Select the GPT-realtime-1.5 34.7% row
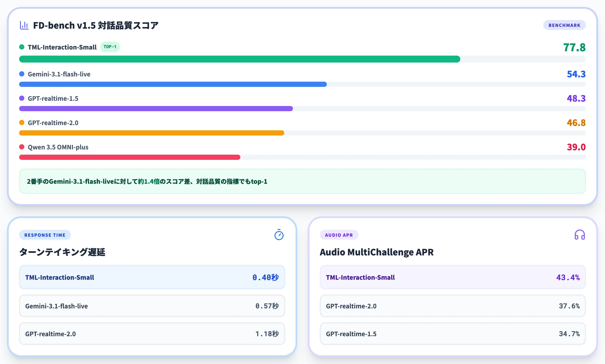 coord(453,334)
